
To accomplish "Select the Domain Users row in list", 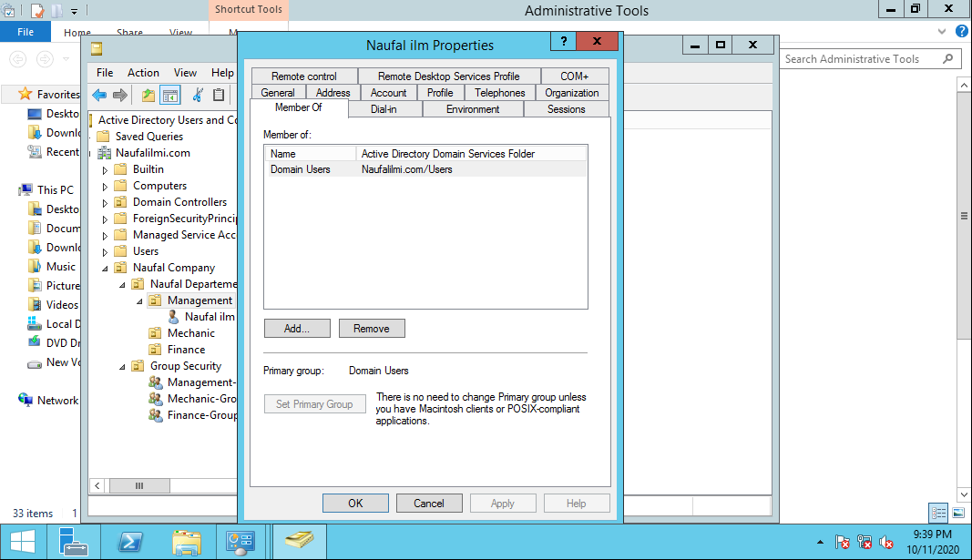I will 425,169.
